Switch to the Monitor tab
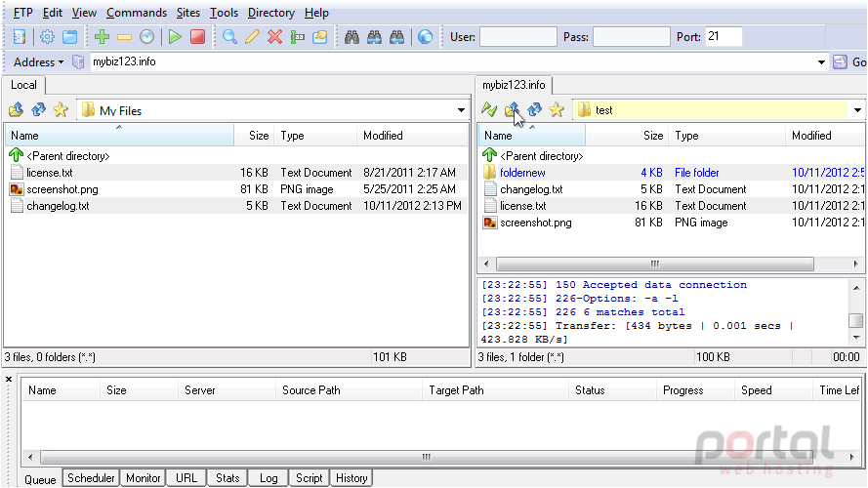Viewport: 868px width, 488px height. click(x=143, y=478)
